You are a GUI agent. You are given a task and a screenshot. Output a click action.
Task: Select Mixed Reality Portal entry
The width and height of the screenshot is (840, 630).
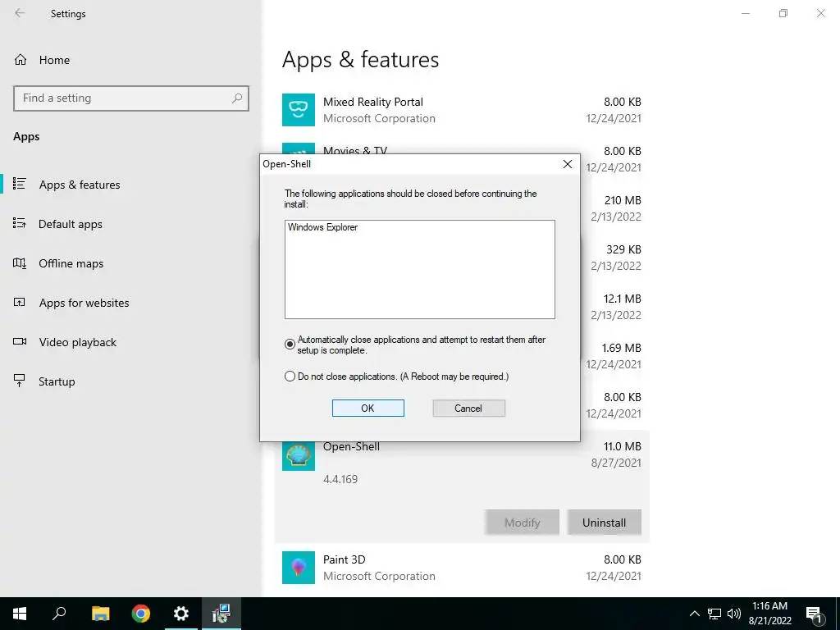coord(462,110)
